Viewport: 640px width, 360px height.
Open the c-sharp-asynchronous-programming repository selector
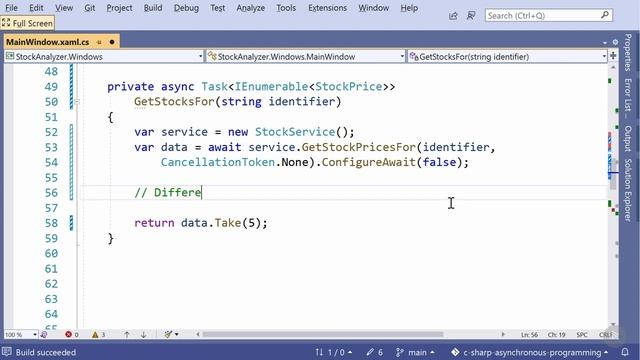(x=529, y=352)
